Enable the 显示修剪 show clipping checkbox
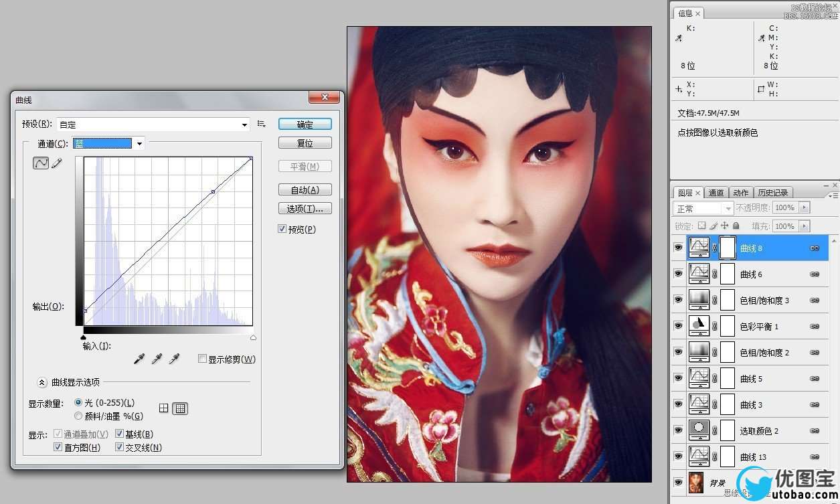The height and width of the screenshot is (504, 840). tap(202, 359)
